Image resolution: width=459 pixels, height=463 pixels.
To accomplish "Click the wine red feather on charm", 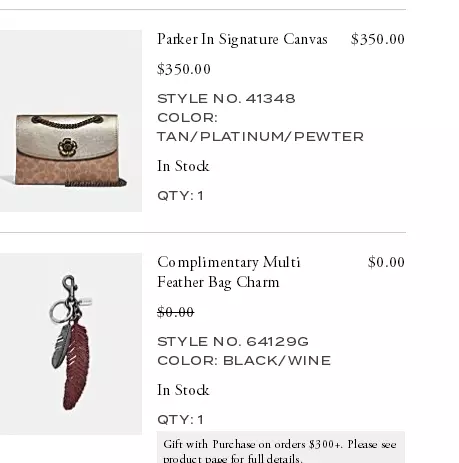I will point(77,365).
